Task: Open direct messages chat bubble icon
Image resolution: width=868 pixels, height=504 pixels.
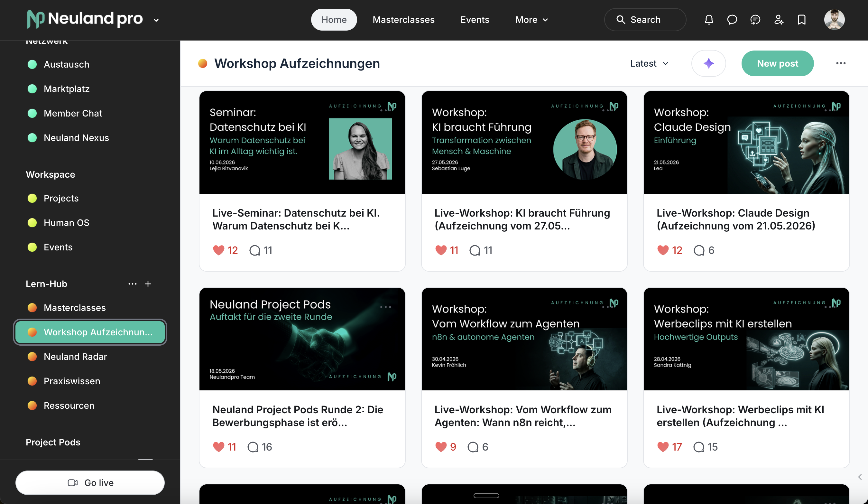Action: pos(732,20)
